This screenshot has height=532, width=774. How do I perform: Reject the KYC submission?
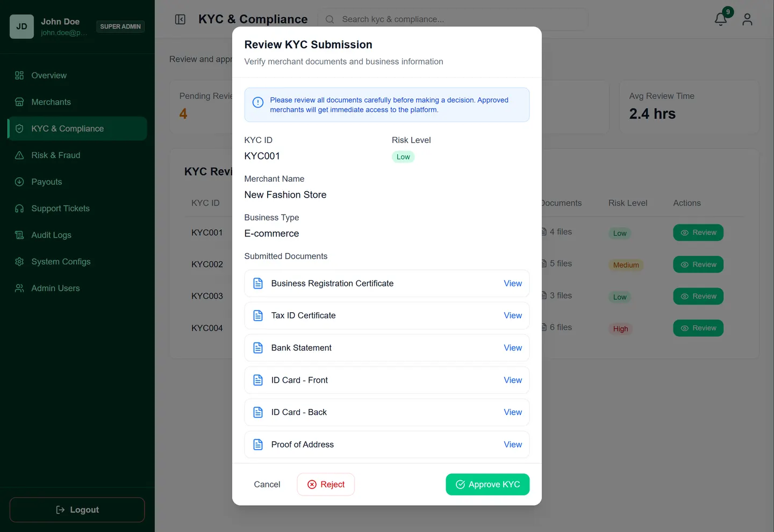326,484
